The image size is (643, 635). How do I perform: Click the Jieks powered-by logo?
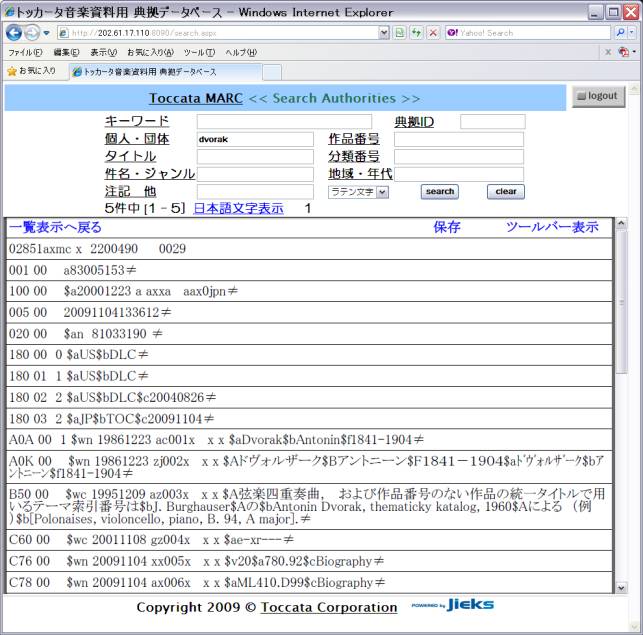453,605
